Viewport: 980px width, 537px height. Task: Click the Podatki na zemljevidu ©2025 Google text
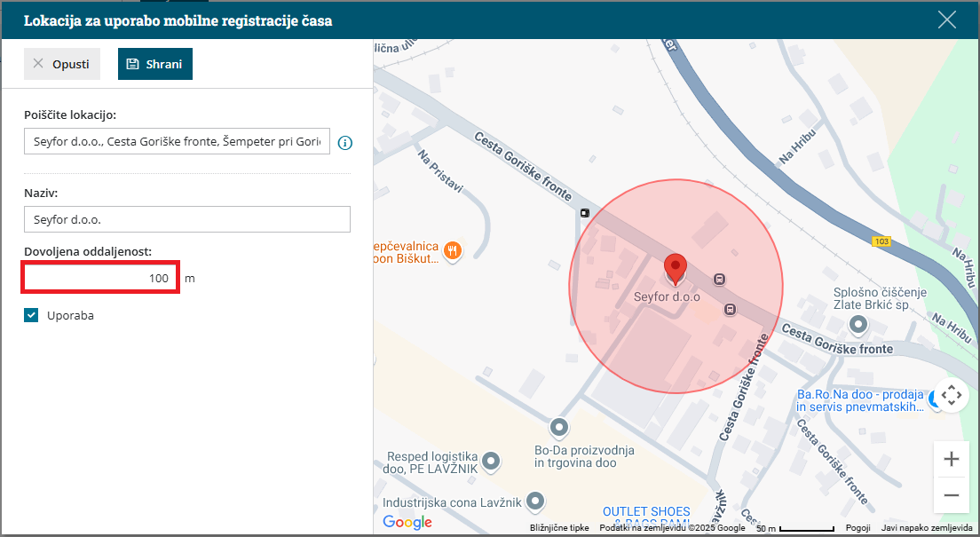(x=672, y=527)
